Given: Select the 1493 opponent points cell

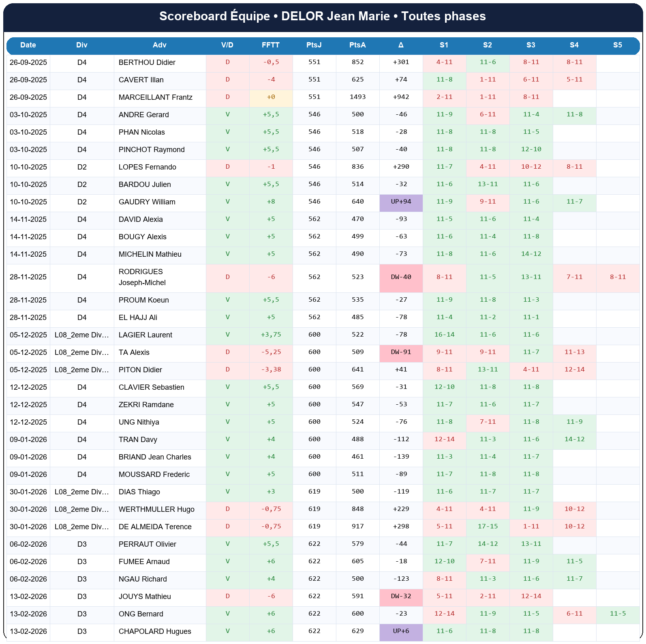Looking at the screenshot, I should [x=357, y=97].
